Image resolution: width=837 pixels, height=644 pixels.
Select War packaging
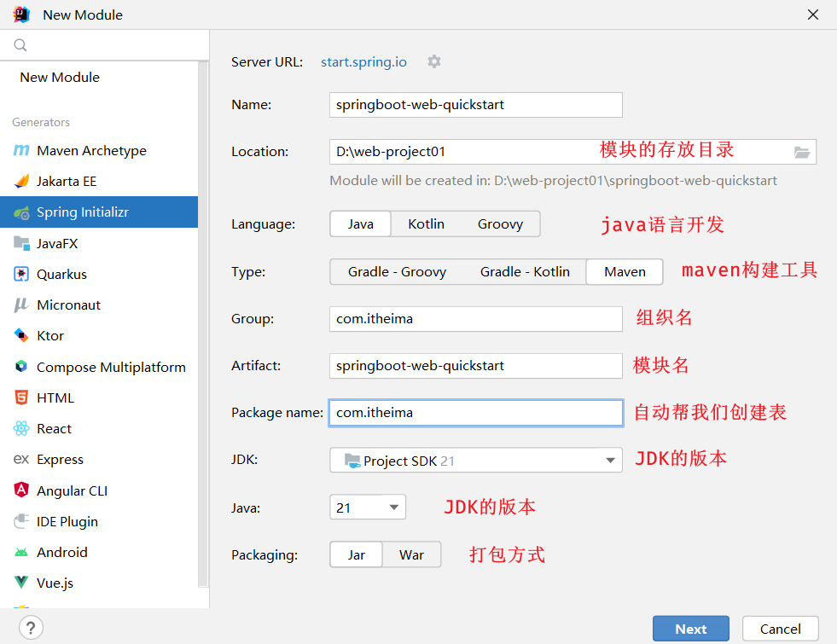point(411,555)
